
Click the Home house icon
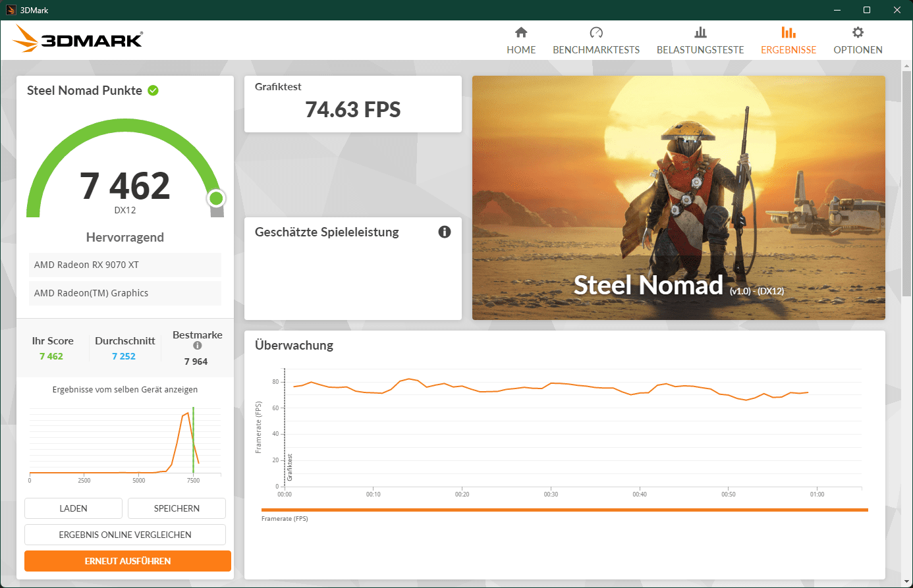pos(521,32)
